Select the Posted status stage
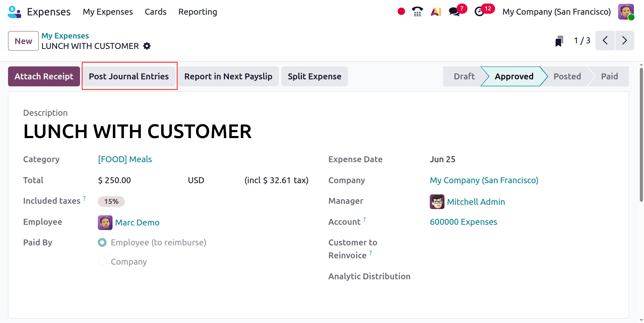Image resolution: width=644 pixels, height=323 pixels. [567, 77]
